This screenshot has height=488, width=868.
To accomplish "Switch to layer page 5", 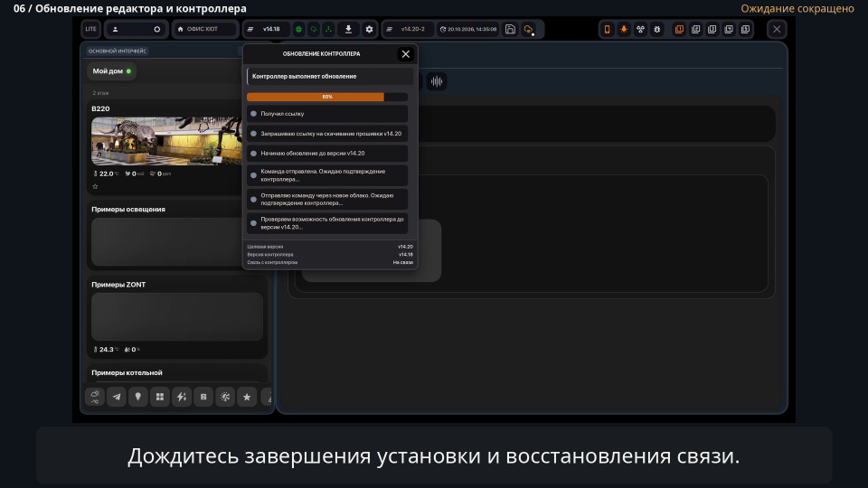I will (x=746, y=29).
